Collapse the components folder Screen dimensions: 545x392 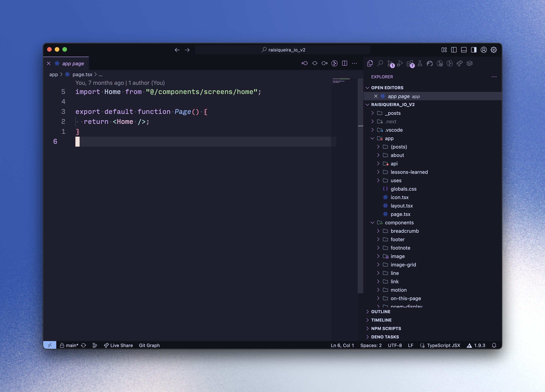(x=432, y=223)
